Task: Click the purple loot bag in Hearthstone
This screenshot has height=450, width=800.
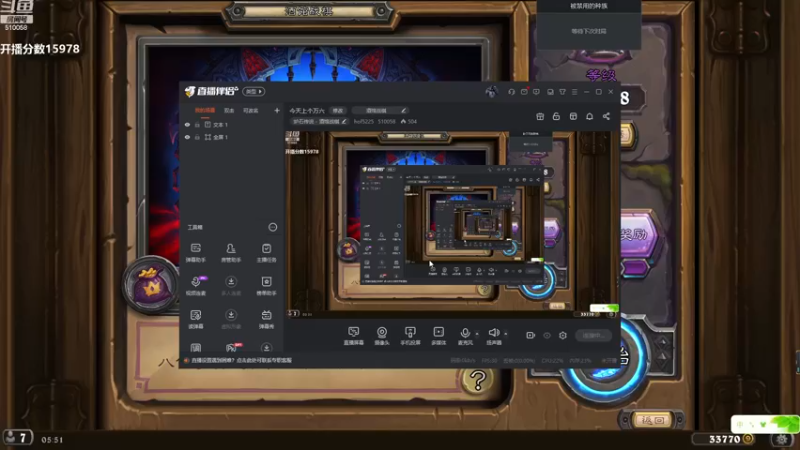Action: [152, 285]
